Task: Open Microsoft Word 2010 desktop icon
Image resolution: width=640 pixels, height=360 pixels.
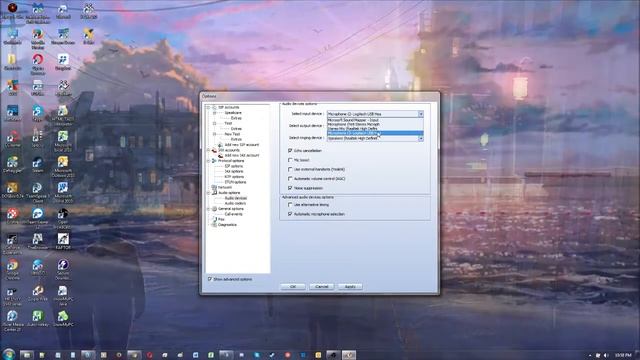Action: [x=62, y=192]
